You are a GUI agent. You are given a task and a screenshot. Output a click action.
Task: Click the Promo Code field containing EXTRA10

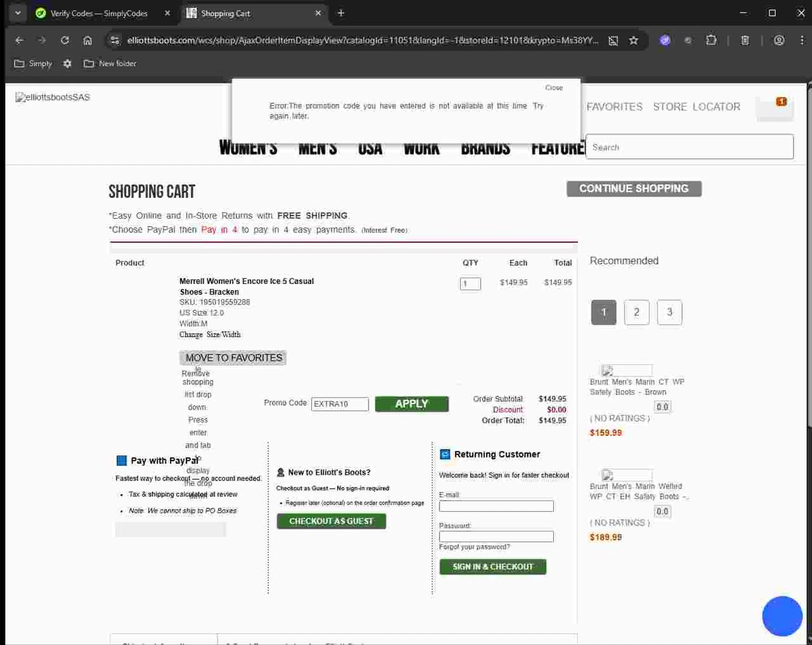pyautogui.click(x=340, y=404)
